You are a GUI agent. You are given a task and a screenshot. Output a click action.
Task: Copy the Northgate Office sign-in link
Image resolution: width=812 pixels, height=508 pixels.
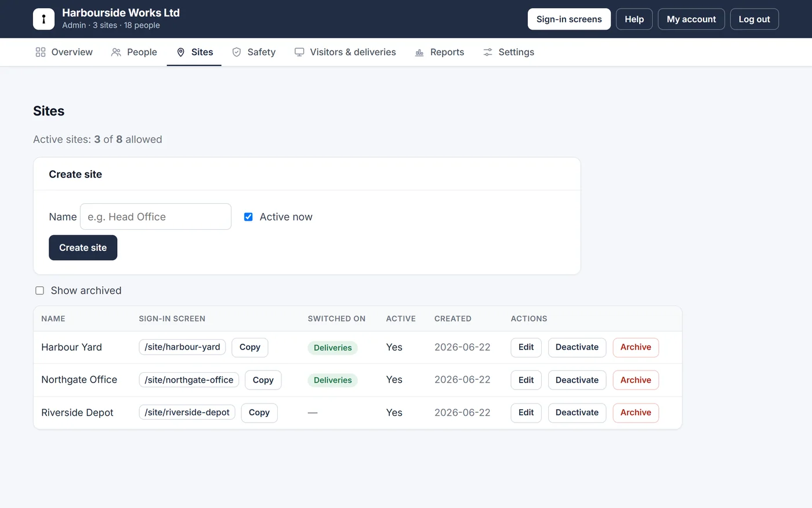point(263,380)
